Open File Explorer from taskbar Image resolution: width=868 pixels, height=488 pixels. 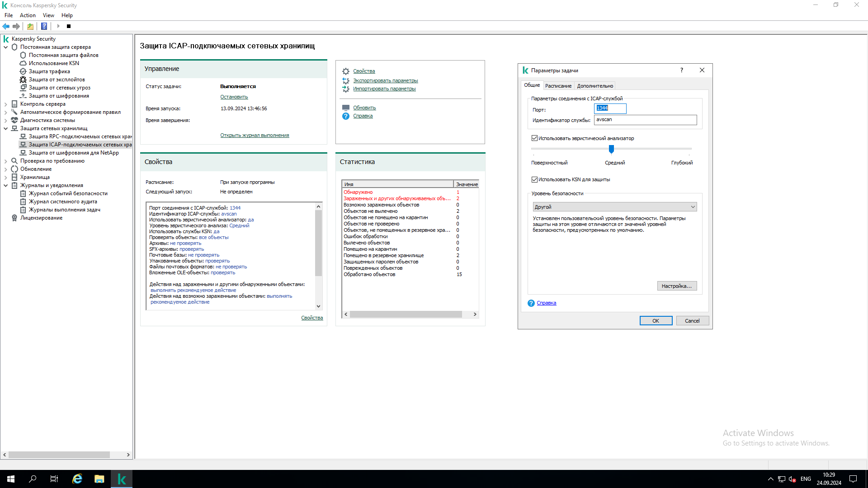click(99, 479)
